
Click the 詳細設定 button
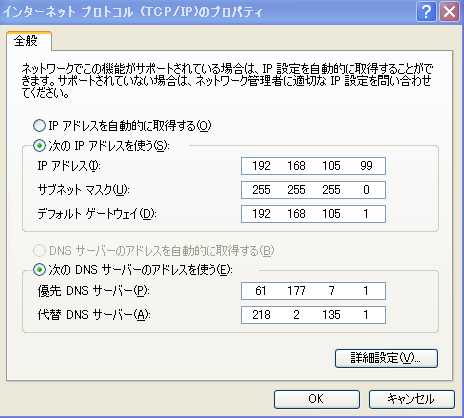point(386,358)
